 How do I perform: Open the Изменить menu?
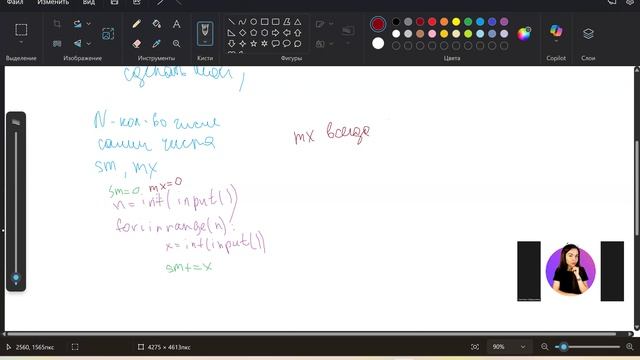coord(53,2)
